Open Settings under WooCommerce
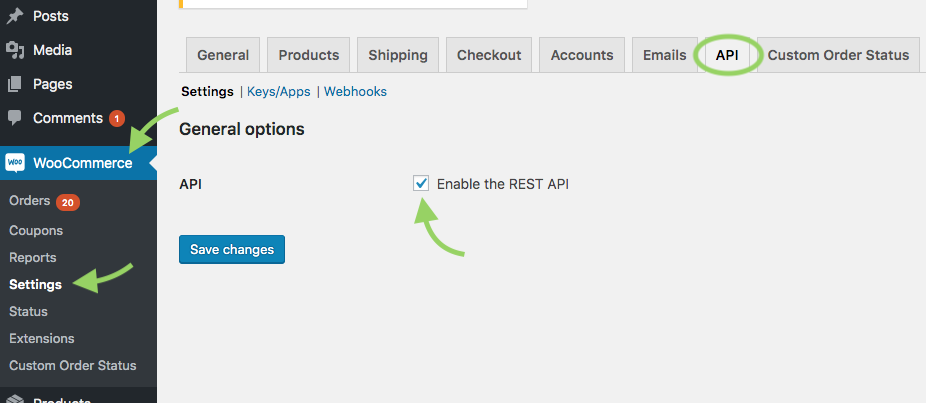The width and height of the screenshot is (926, 403). click(x=35, y=284)
